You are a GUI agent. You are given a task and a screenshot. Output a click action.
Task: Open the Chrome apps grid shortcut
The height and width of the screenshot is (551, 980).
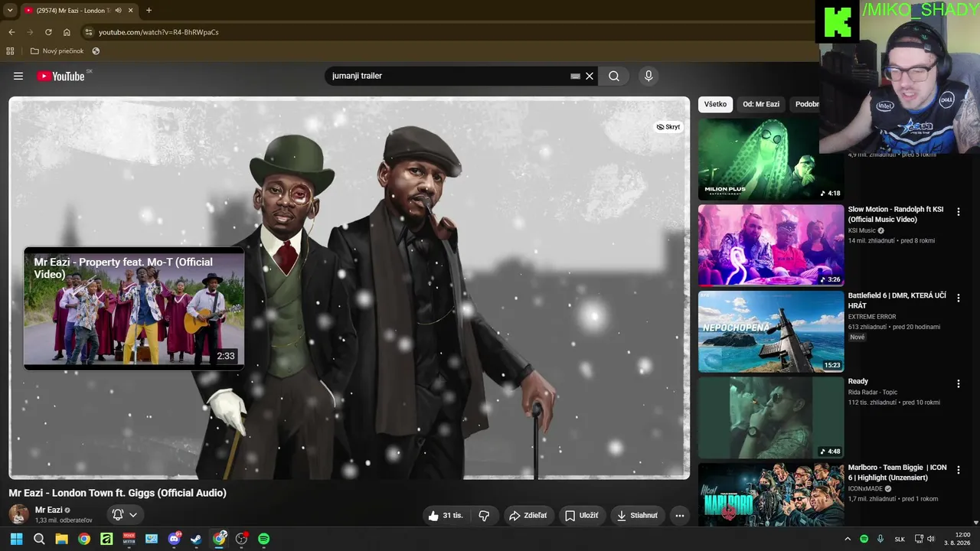10,51
